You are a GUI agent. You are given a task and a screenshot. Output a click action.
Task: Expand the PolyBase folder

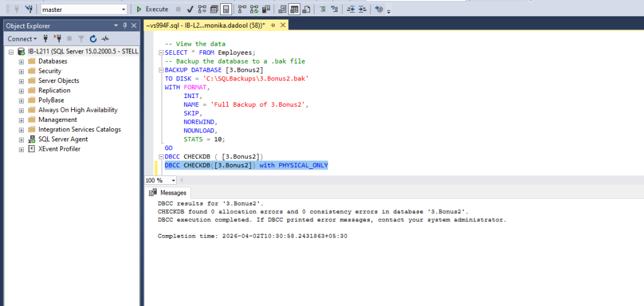[21, 100]
